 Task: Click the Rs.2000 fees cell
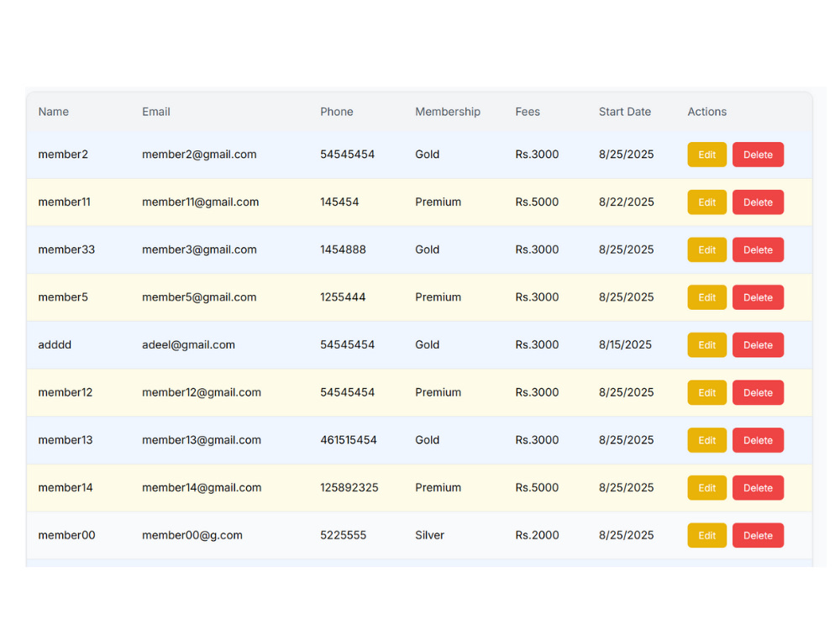537,535
